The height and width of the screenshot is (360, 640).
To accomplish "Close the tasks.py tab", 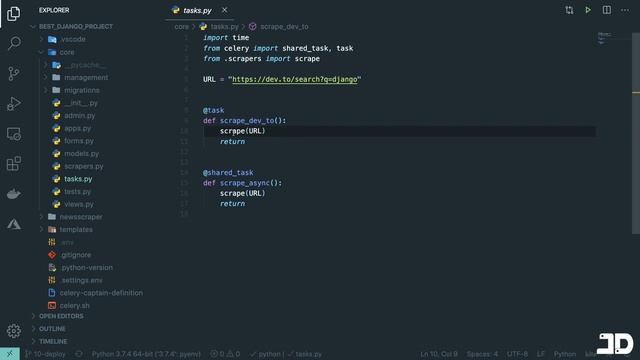I will [224, 10].
